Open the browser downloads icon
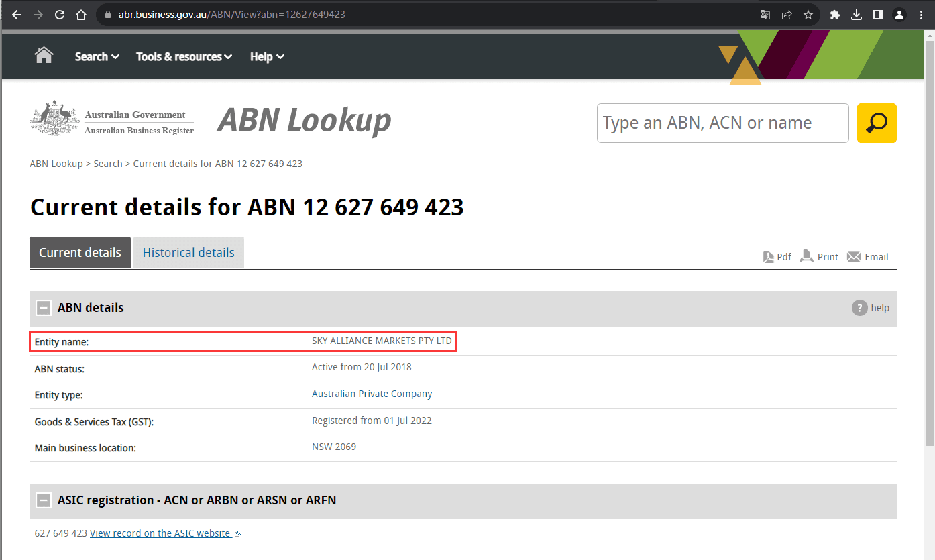935x560 pixels. pyautogui.click(x=857, y=14)
